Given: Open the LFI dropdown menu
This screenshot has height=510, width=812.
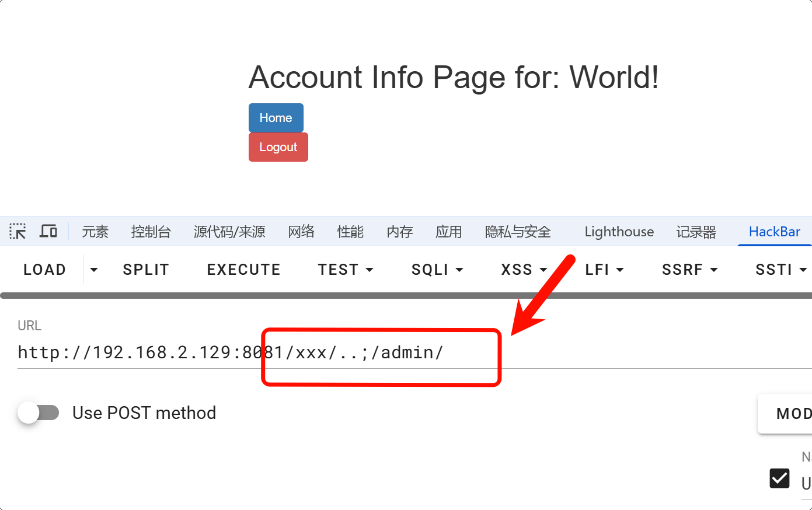Looking at the screenshot, I should coord(604,270).
